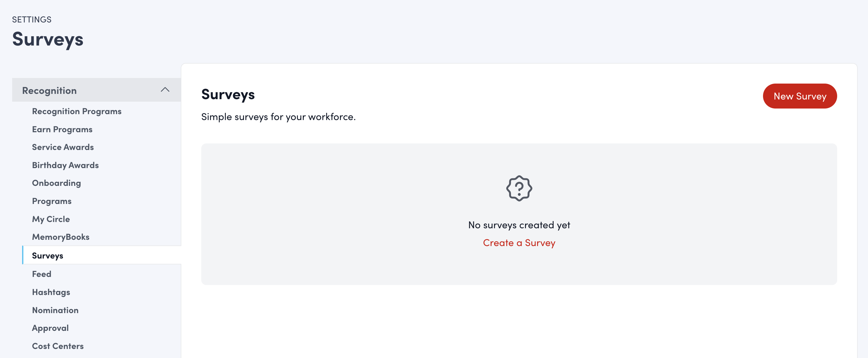Select Programs from the sidebar

[51, 201]
